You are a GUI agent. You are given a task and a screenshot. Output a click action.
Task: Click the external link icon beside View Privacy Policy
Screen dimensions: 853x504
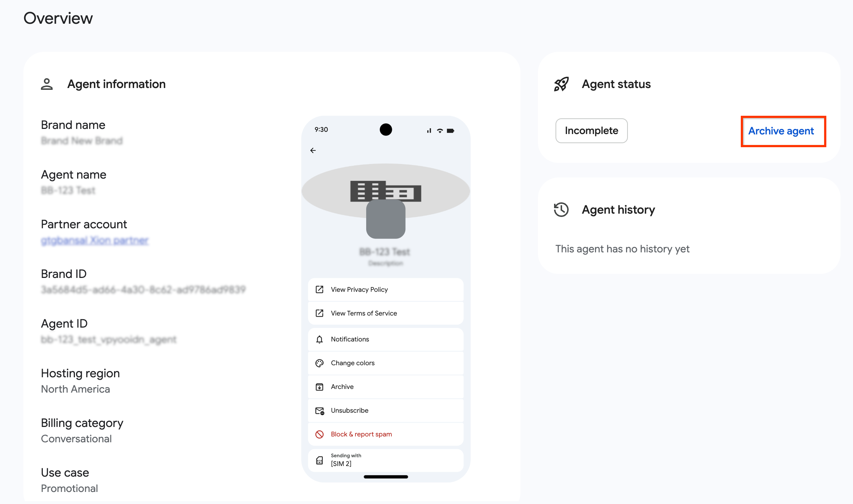[x=319, y=289]
